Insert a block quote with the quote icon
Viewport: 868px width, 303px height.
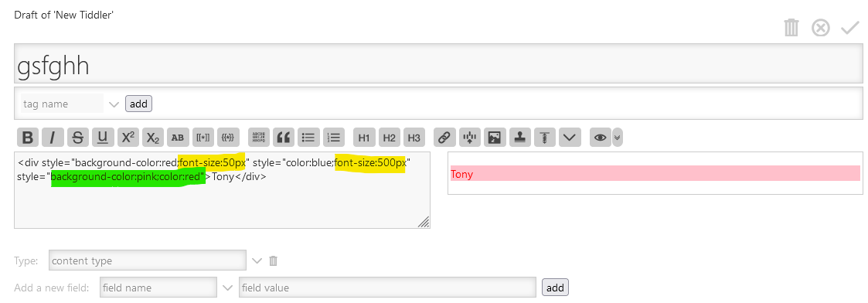(x=284, y=138)
